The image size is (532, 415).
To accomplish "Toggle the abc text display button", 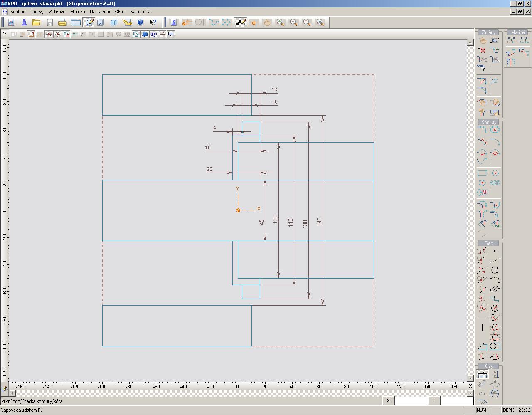I will point(154,34).
